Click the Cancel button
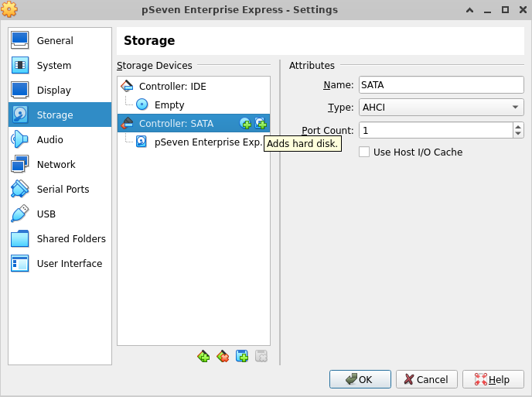532x397 pixels. [x=427, y=379]
